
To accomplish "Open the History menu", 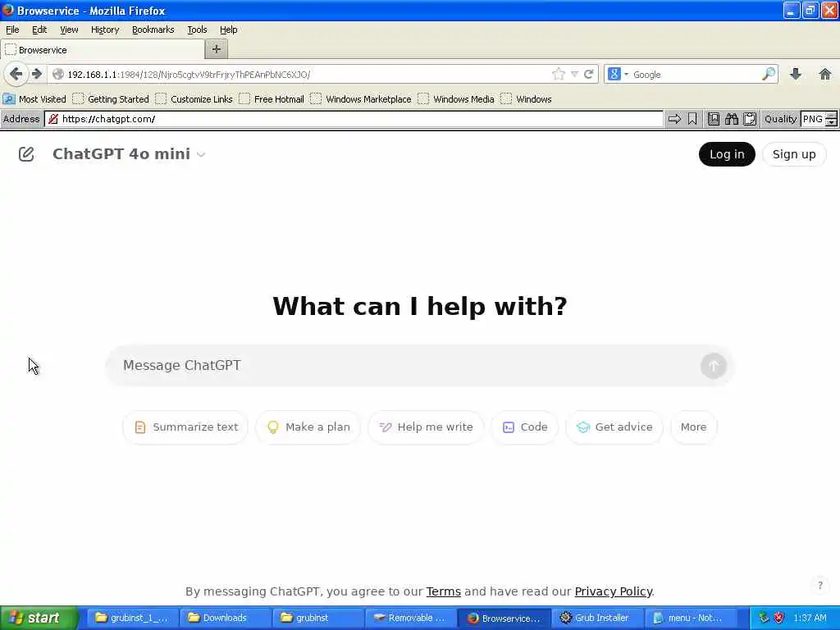I will click(105, 30).
